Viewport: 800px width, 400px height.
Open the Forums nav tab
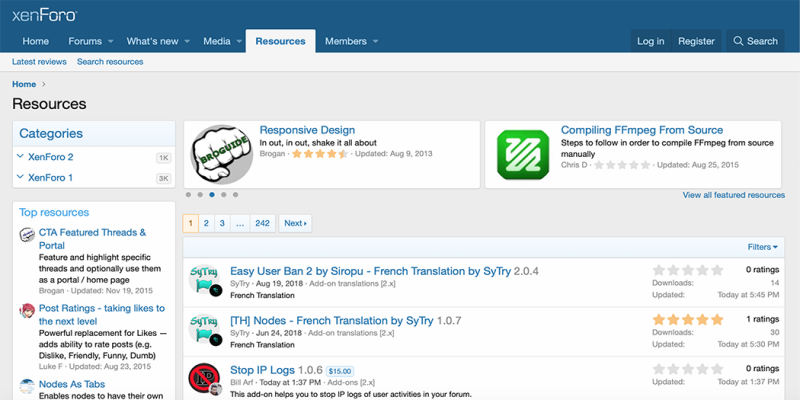85,41
